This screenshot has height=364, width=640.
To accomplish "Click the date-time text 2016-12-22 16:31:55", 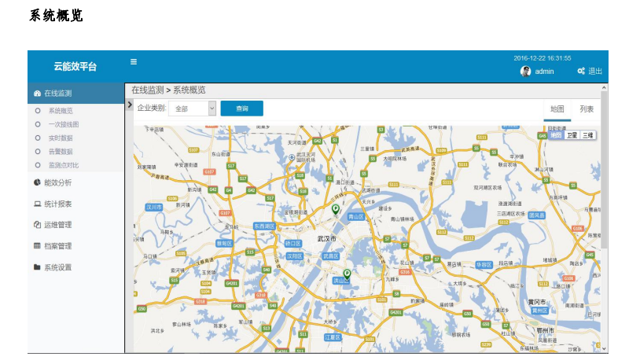I will pyautogui.click(x=542, y=58).
